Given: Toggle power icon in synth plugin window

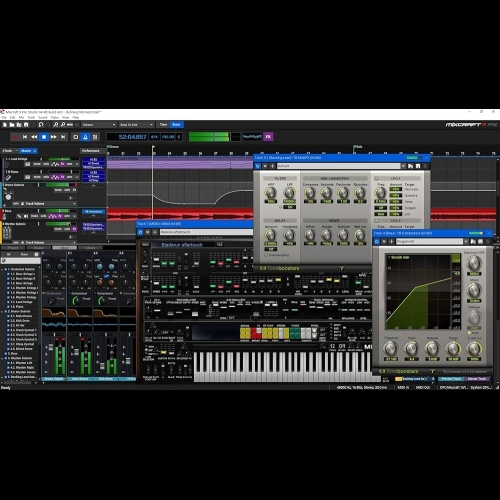Looking at the screenshot, I should (x=140, y=232).
